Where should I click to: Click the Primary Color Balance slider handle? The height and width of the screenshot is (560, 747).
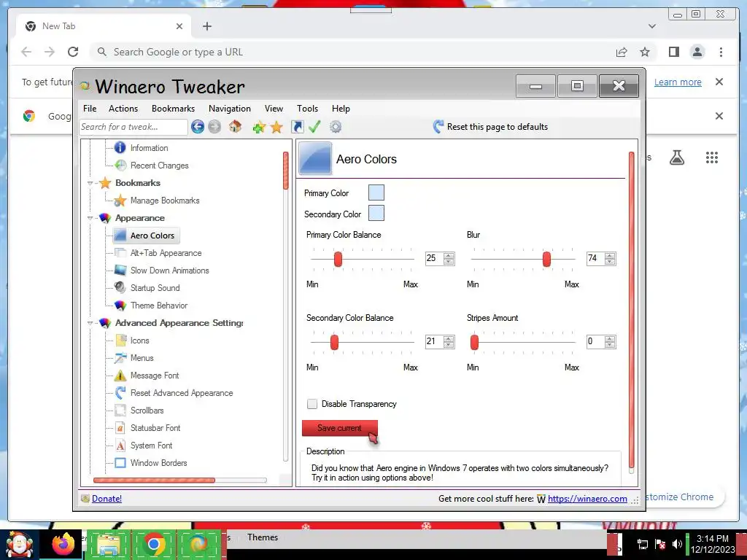pos(338,259)
